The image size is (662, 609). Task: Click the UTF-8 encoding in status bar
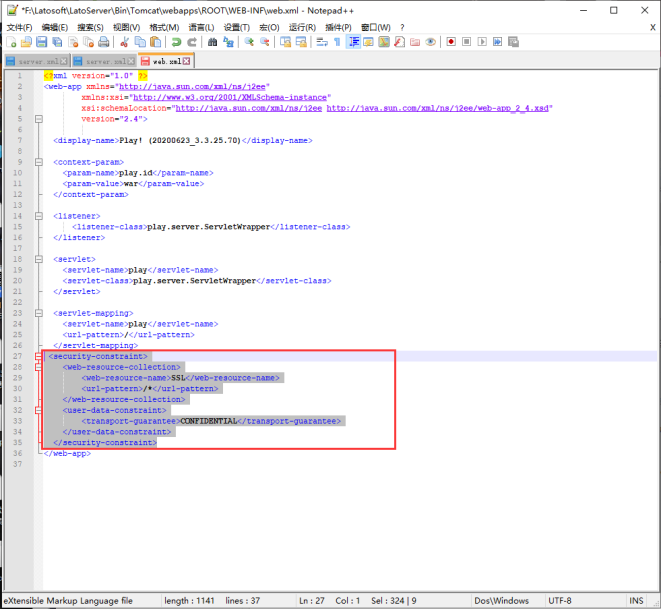(x=560, y=601)
